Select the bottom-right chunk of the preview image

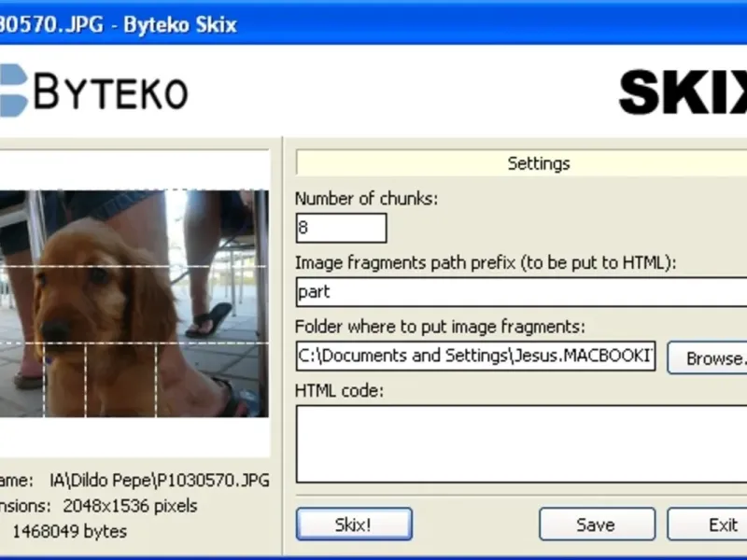click(x=213, y=380)
